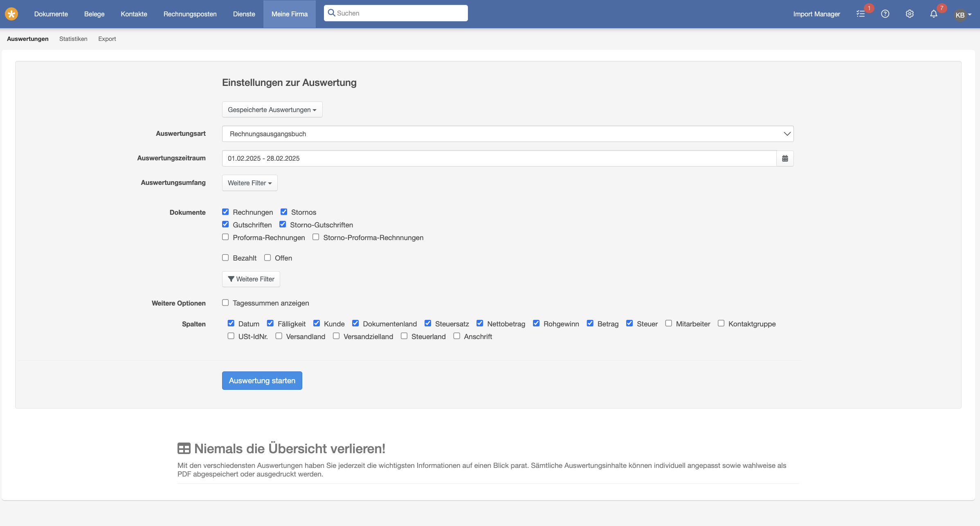980x526 pixels.
Task: Uncheck the Steuer column checkbox
Action: (629, 324)
